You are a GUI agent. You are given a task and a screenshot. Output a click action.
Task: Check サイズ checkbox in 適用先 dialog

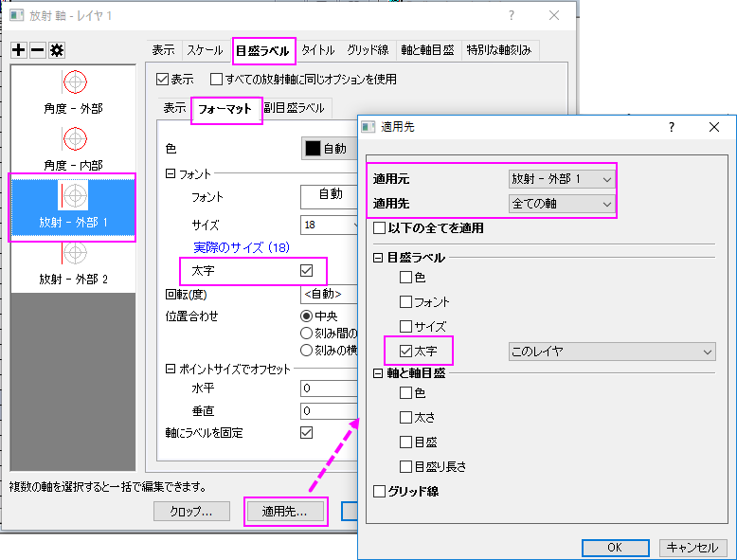(x=405, y=326)
